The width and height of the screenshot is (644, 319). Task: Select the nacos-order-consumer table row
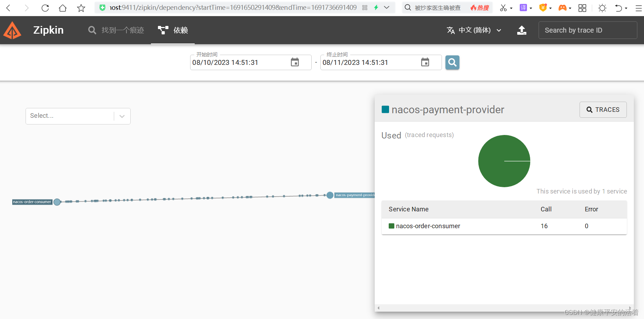pos(504,226)
